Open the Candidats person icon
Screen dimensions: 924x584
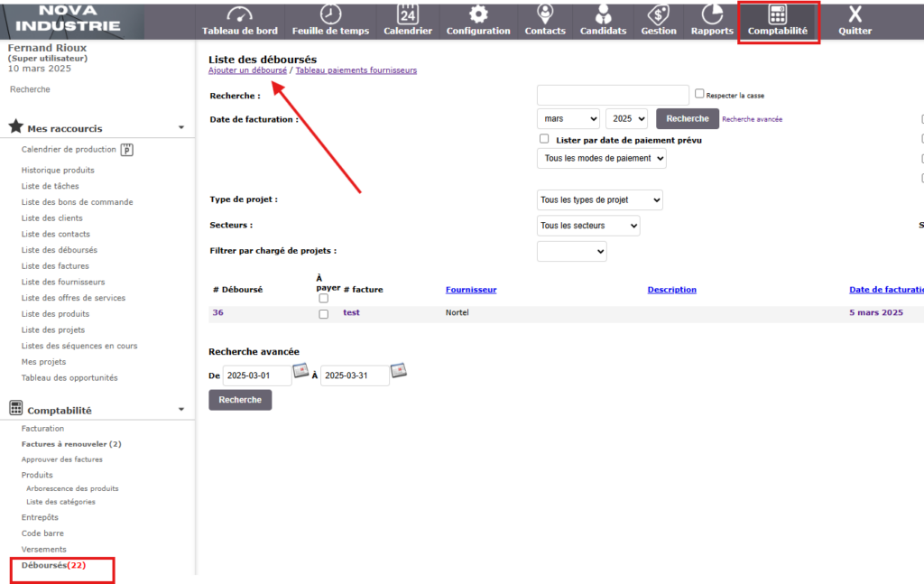(603, 15)
